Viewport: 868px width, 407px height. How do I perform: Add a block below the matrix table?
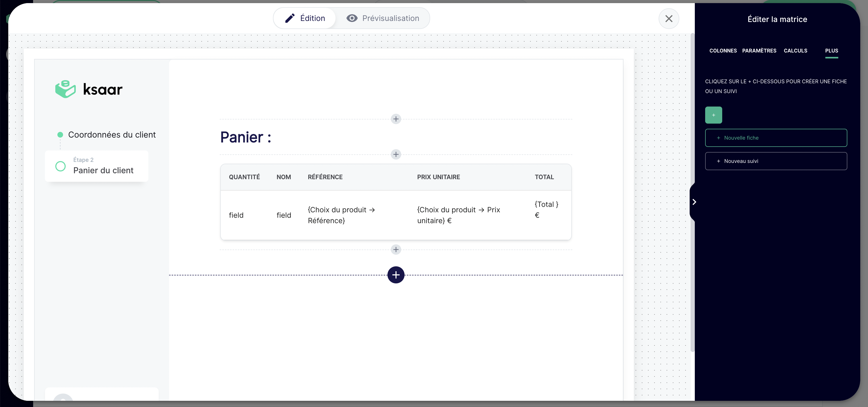(x=395, y=250)
